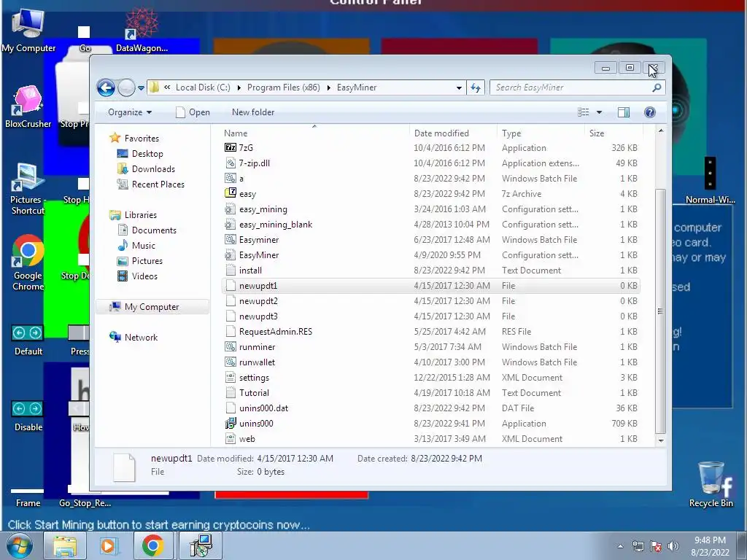Select Libraries in the navigation pane
Image resolution: width=747 pixels, height=560 pixels.
[141, 215]
